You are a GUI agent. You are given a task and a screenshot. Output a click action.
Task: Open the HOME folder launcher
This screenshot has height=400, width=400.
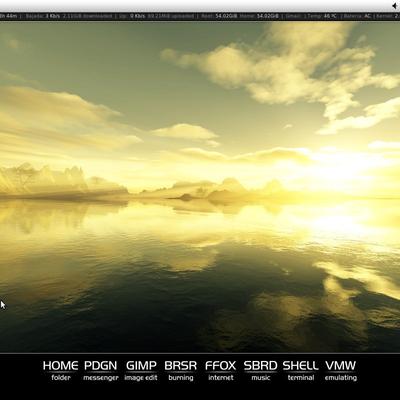click(61, 370)
